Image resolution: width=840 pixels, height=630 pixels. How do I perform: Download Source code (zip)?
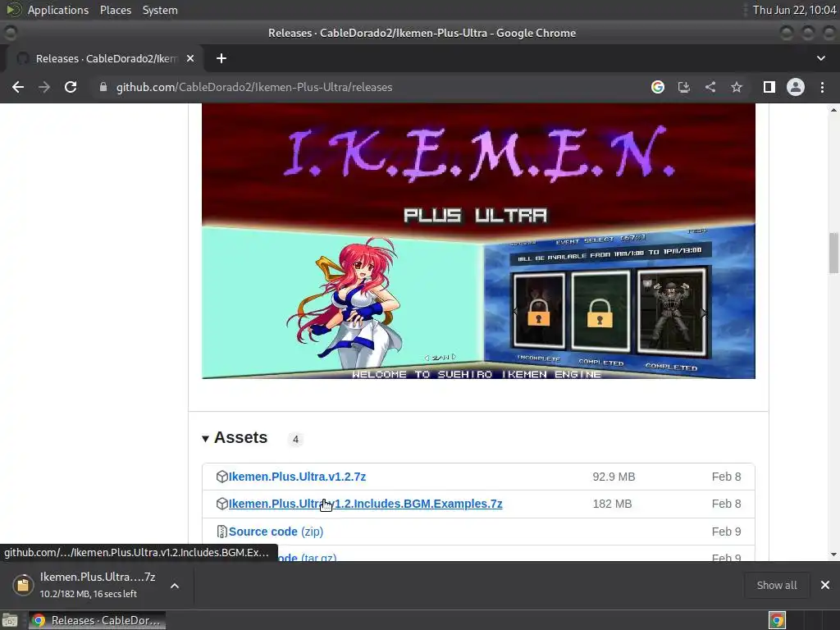pyautogui.click(x=276, y=532)
